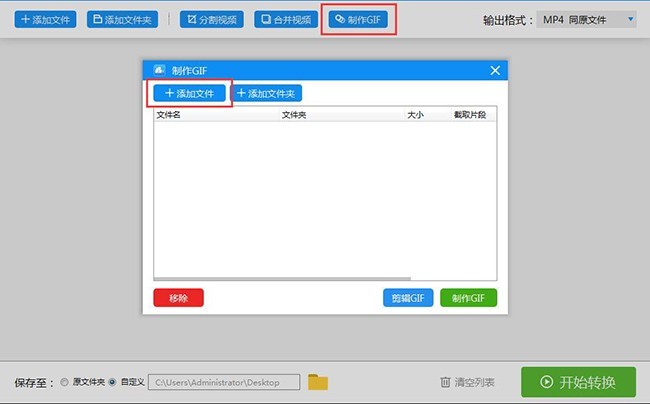Viewport: 650px width, 404px height.
Task: Close the 制作GIF dialog
Action: 495,70
